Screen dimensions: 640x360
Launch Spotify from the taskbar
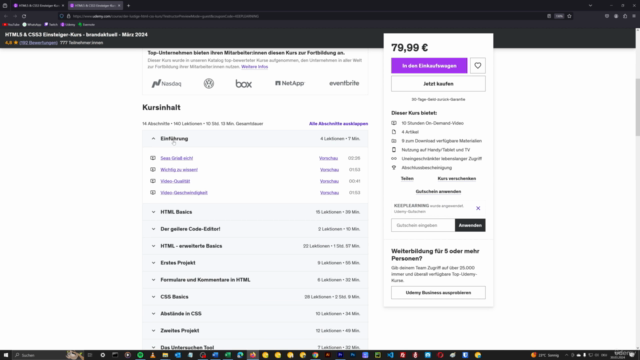pos(140,355)
